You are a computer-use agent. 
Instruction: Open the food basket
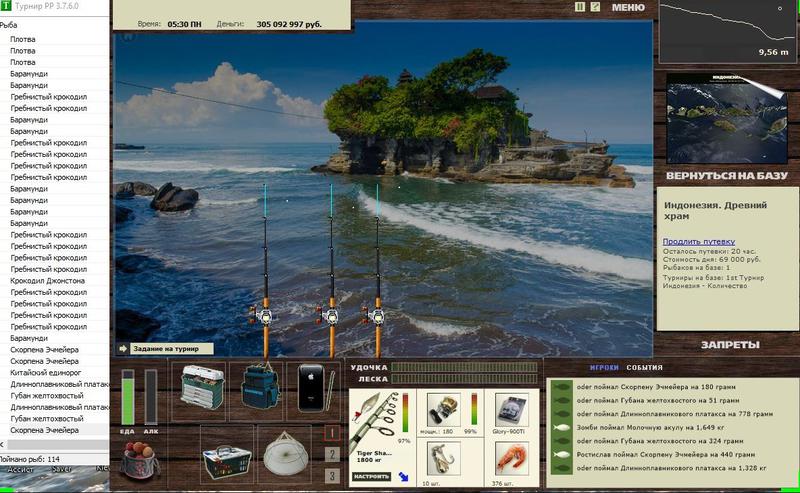[x=226, y=460]
